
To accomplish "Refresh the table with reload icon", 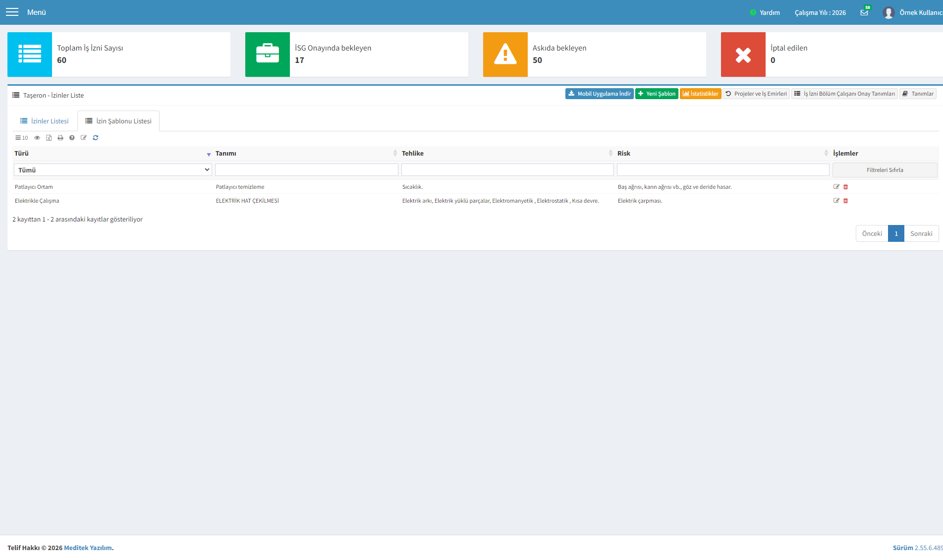I will click(x=96, y=138).
